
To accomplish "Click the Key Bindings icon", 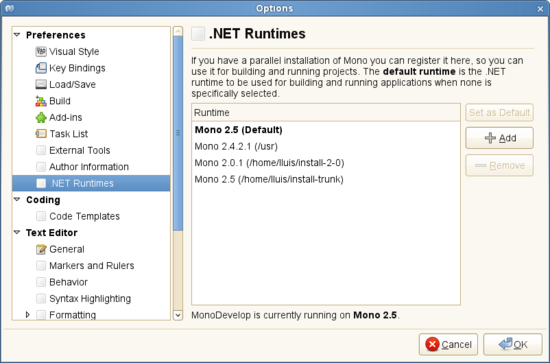I will click(x=41, y=68).
